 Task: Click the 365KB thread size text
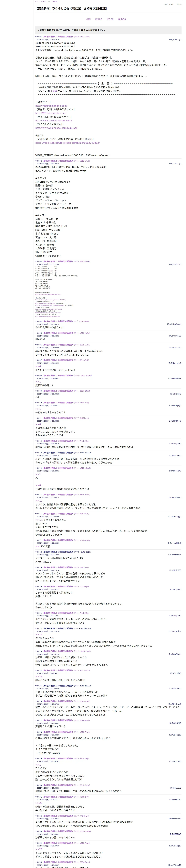pyautogui.click(x=179, y=4)
